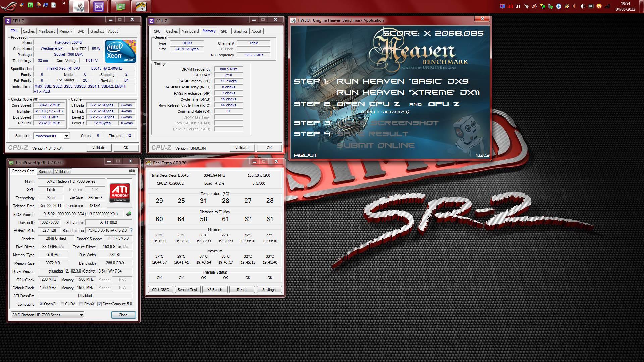This screenshot has height=362, width=644.
Task: Click OK in right CPU-Z memory window
Action: pos(269,148)
